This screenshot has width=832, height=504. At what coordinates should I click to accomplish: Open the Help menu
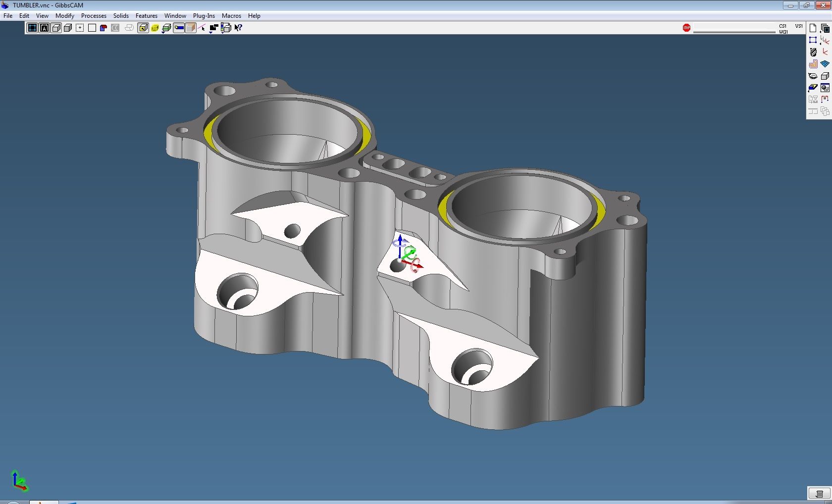point(254,16)
